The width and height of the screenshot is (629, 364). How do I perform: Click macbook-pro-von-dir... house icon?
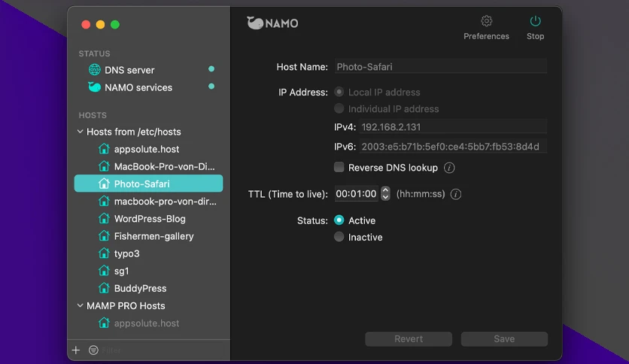(104, 201)
